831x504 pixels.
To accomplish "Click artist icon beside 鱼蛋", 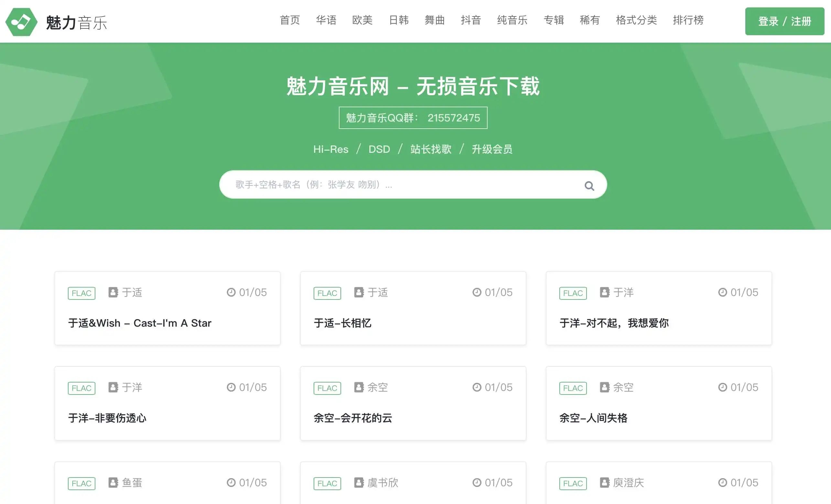I will [113, 482].
